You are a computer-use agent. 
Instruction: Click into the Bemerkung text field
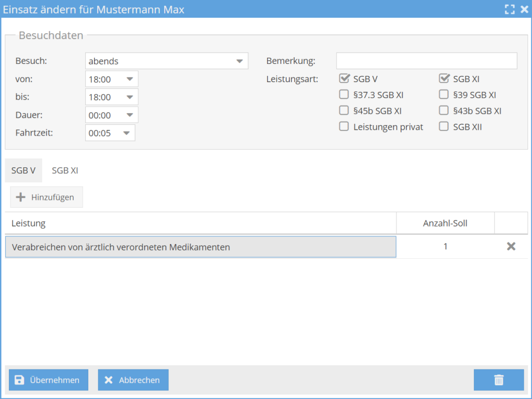tap(426, 60)
